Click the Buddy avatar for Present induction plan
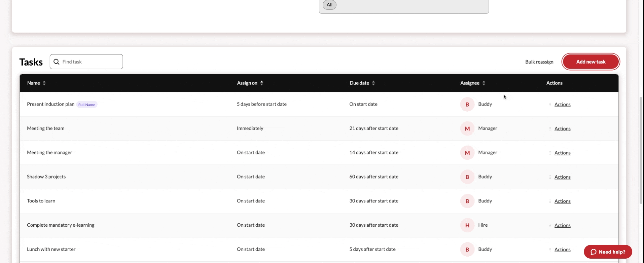This screenshot has width=644, height=263. [x=467, y=105]
